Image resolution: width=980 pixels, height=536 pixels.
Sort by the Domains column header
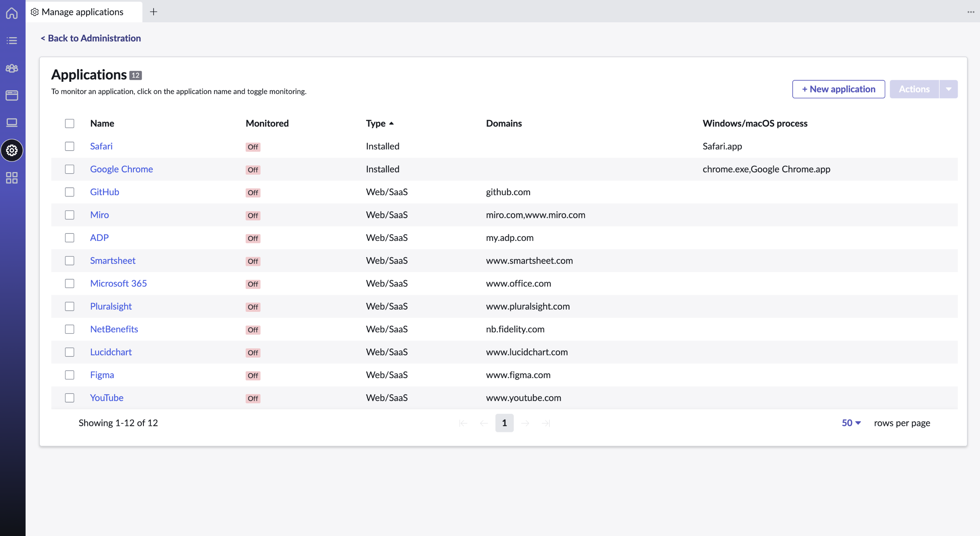[504, 123]
